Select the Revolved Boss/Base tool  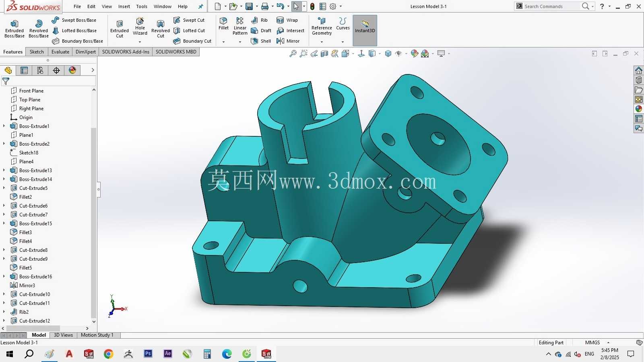click(39, 29)
